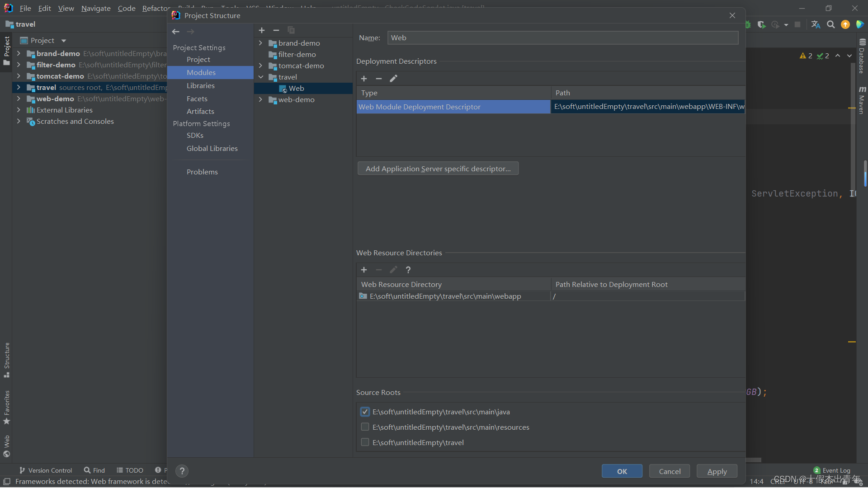Select the Project settings item
The height and width of the screenshot is (488, 868).
pyautogui.click(x=198, y=59)
